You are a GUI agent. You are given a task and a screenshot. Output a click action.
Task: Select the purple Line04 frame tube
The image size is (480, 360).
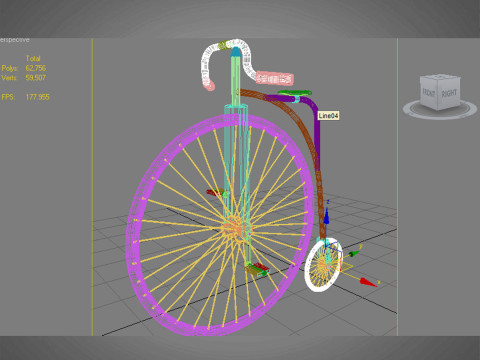coord(317,133)
